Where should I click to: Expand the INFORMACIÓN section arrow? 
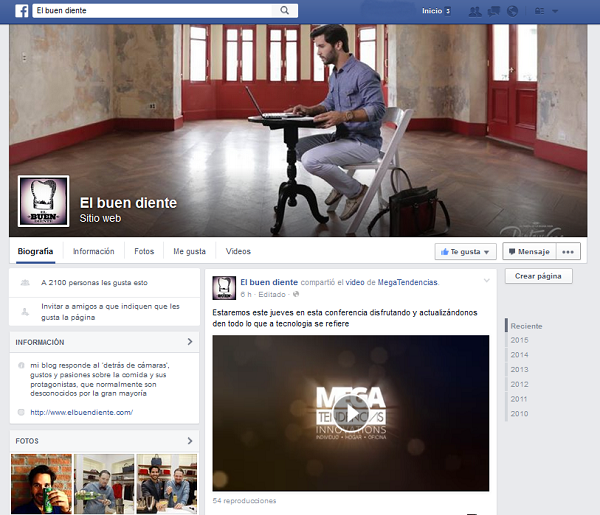click(190, 342)
